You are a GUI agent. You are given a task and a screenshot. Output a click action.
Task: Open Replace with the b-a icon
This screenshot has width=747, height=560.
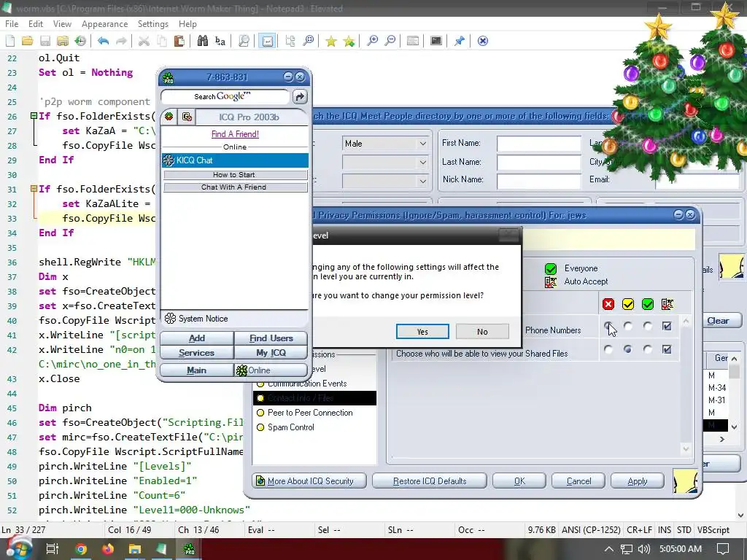click(220, 41)
